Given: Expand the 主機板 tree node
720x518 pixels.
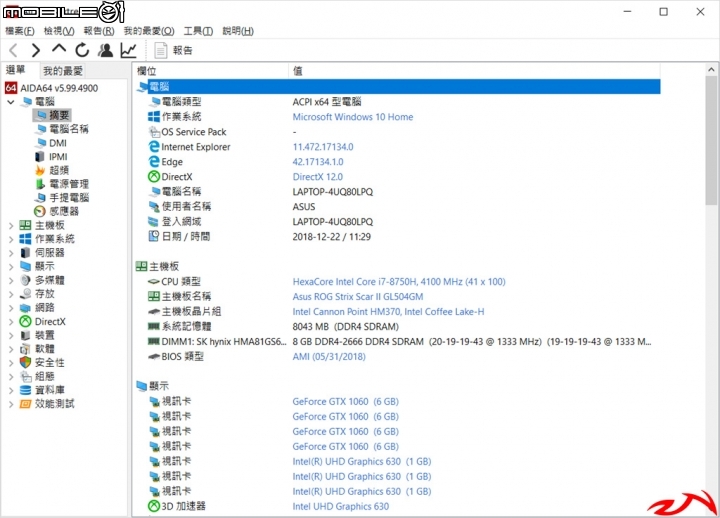Looking at the screenshot, I should (x=11, y=225).
